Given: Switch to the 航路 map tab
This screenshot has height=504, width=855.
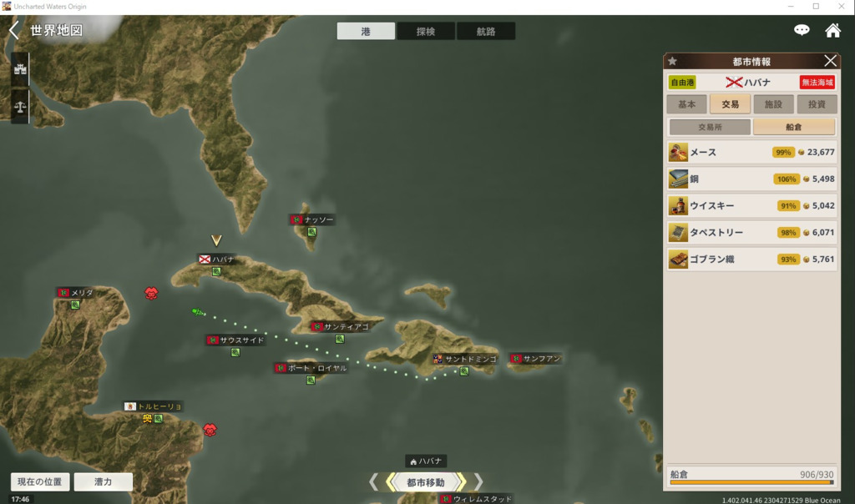Looking at the screenshot, I should pos(486,31).
